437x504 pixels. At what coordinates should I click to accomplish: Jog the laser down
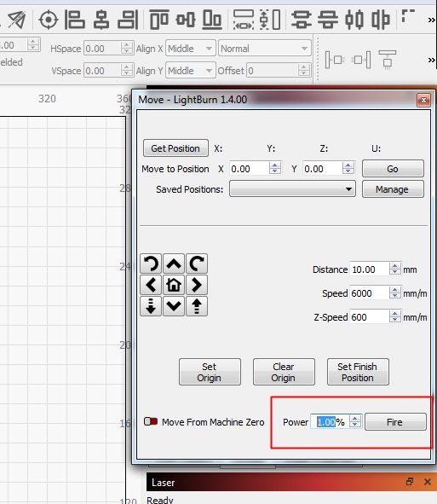[174, 306]
